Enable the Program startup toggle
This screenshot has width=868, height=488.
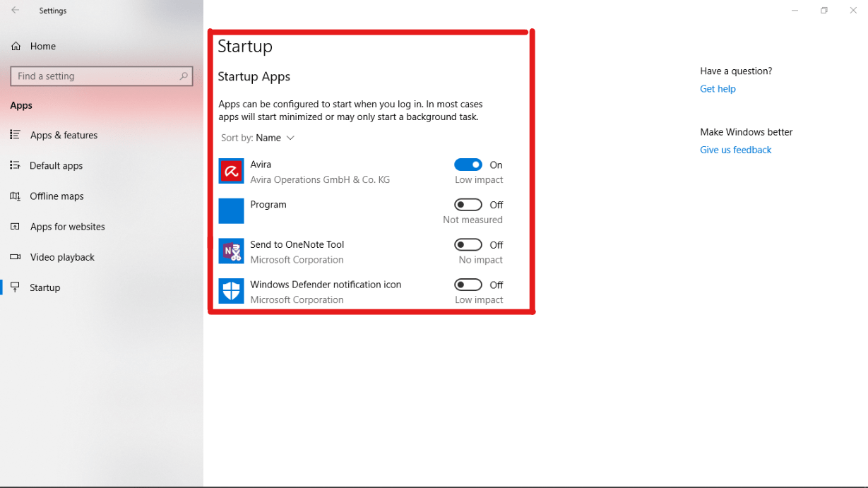click(468, 205)
